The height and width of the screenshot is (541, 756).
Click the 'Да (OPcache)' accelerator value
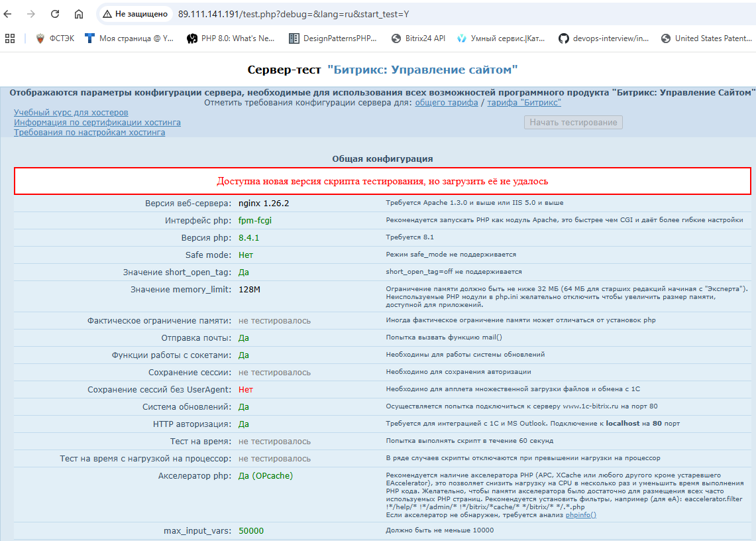[x=266, y=476]
